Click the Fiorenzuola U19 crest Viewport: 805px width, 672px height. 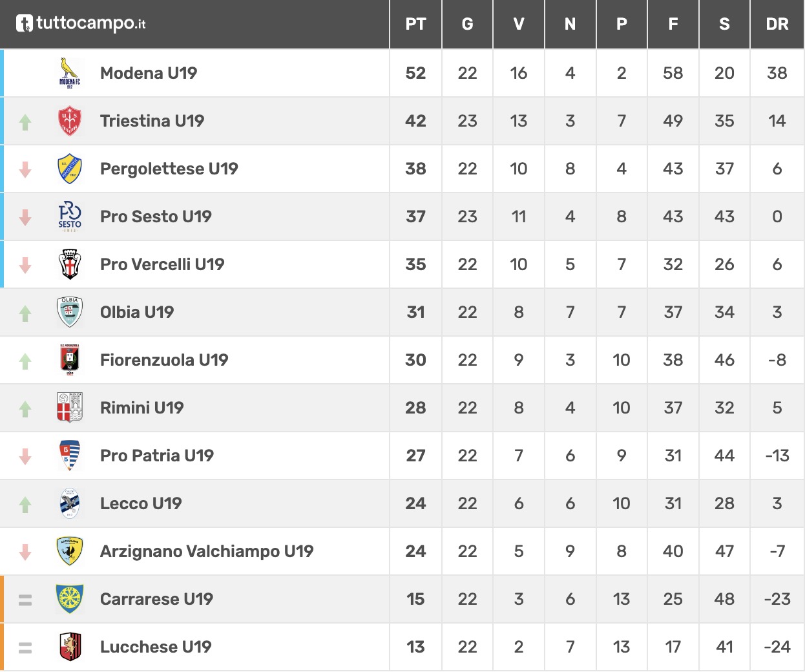pos(70,360)
